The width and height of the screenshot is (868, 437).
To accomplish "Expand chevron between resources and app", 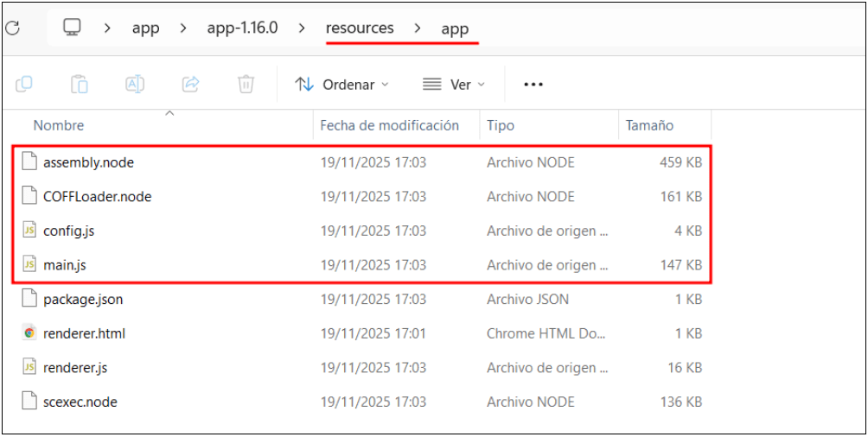I will (418, 28).
